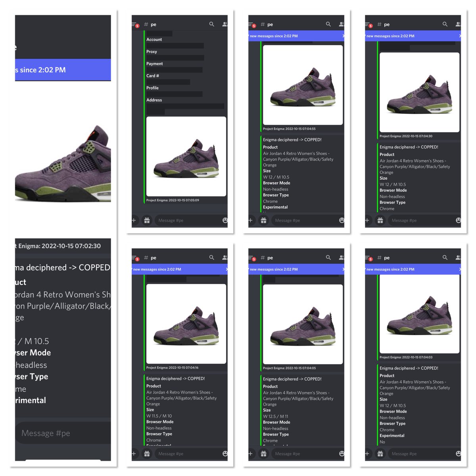Open the gift icon in the 07:04:55 screenshot

click(x=263, y=220)
